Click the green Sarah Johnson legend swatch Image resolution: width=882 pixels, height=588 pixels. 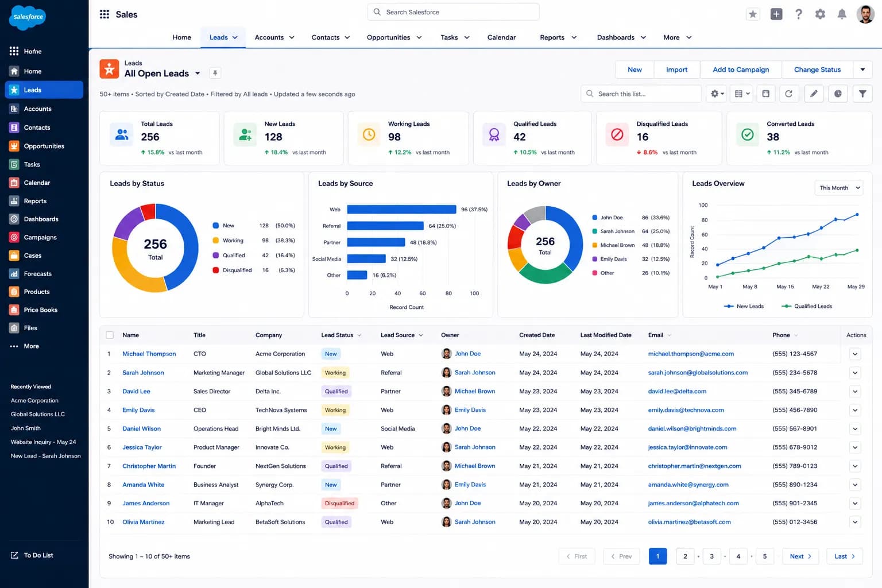coord(595,231)
